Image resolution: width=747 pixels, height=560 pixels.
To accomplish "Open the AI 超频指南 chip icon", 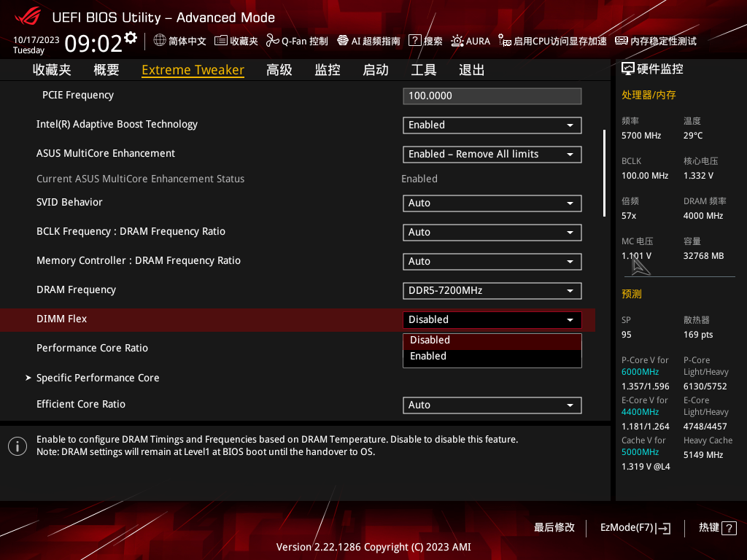I will pyautogui.click(x=343, y=41).
